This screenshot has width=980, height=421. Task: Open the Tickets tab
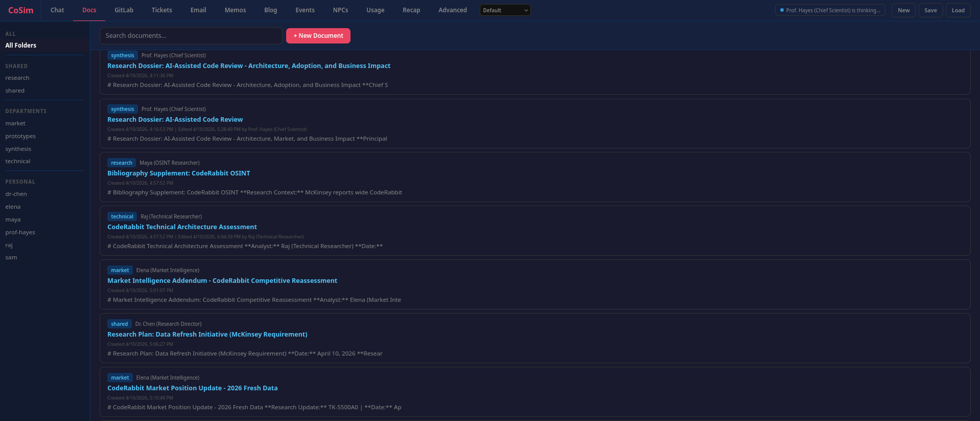click(x=161, y=10)
